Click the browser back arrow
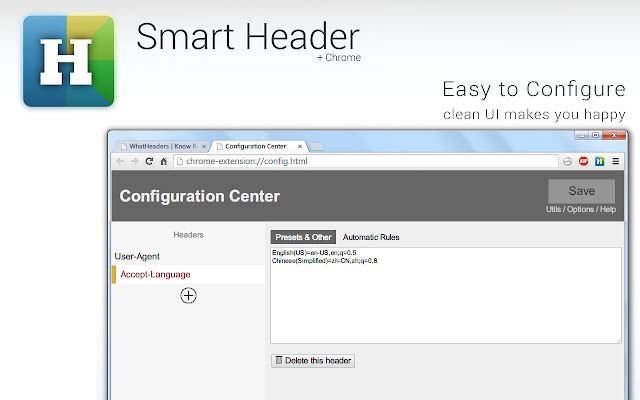This screenshot has height=400, width=640. [121, 161]
